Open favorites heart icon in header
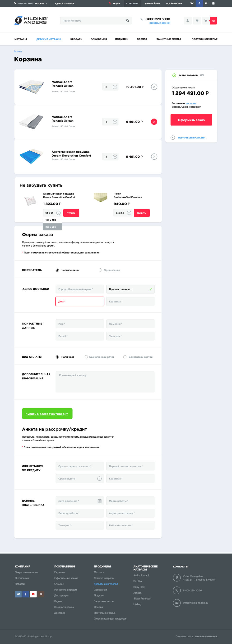 point(197,21)
